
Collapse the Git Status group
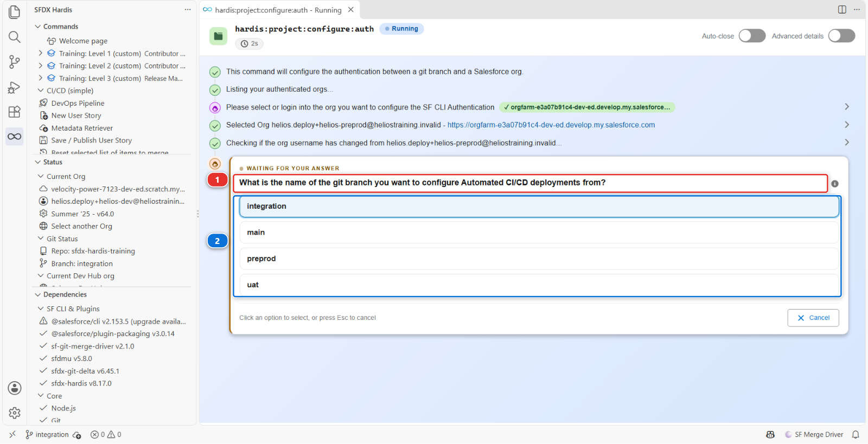[41, 239]
